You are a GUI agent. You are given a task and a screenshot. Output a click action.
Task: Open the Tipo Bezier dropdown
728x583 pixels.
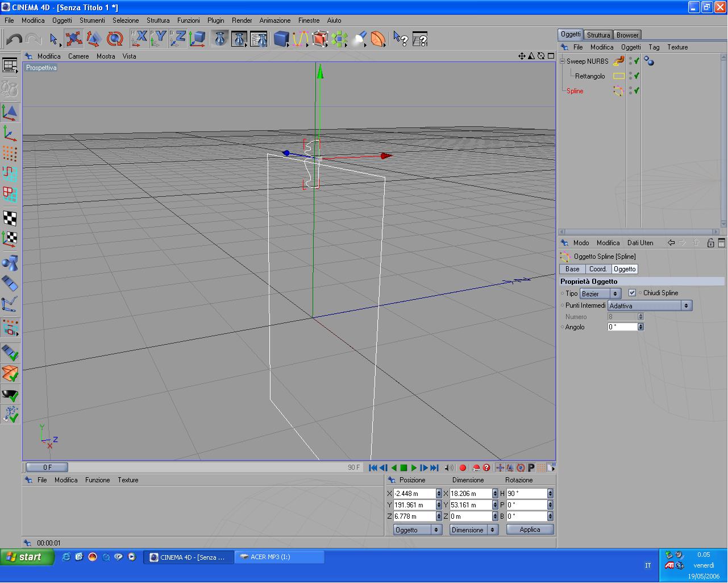(x=600, y=293)
